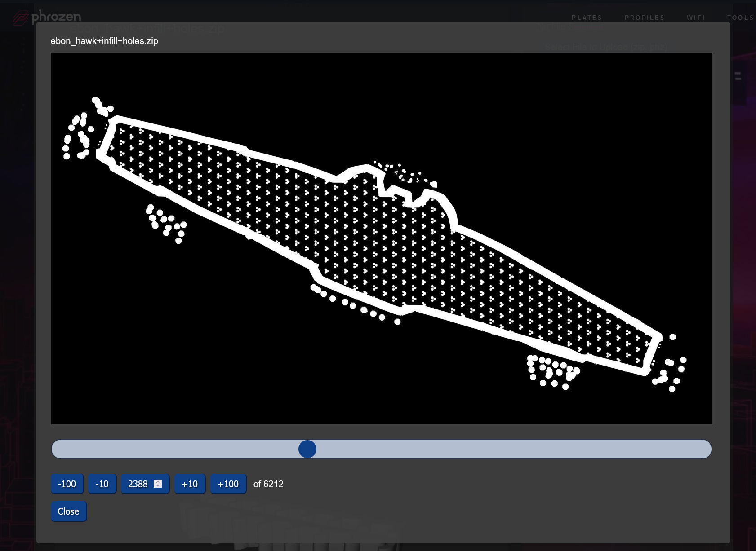Open the WIFI settings tab
This screenshot has height=551, width=756.
click(696, 18)
